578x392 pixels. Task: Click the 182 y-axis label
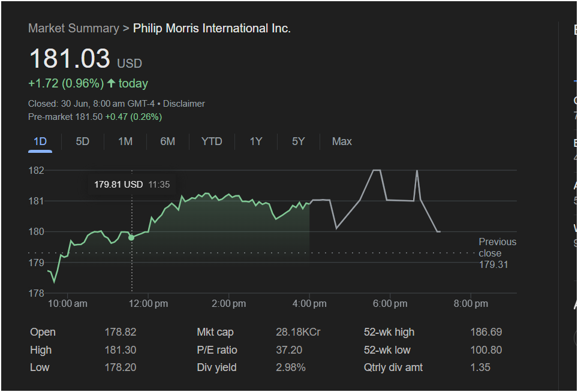[x=36, y=171]
